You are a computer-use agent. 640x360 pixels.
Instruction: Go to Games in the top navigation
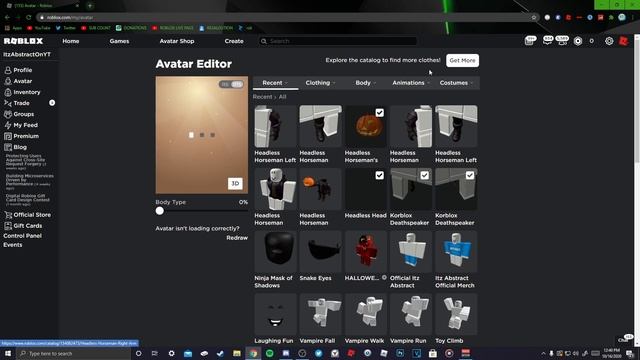point(119,41)
